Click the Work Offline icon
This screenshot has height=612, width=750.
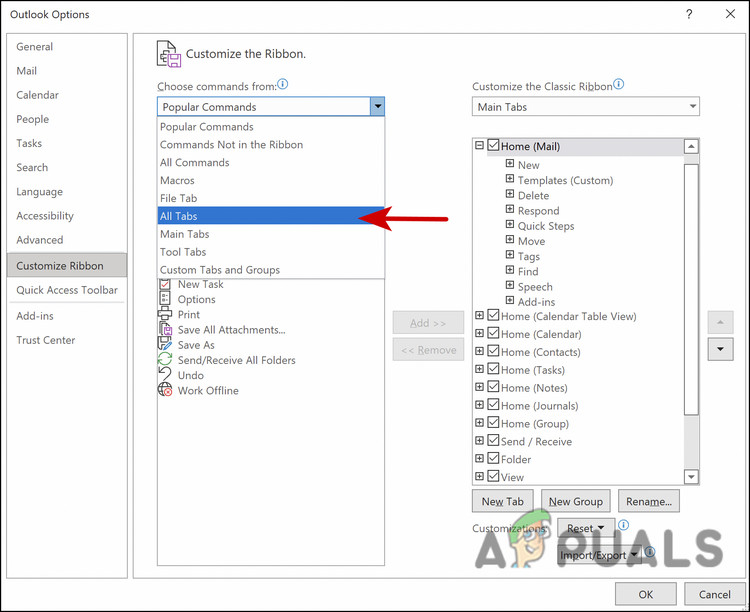click(165, 390)
